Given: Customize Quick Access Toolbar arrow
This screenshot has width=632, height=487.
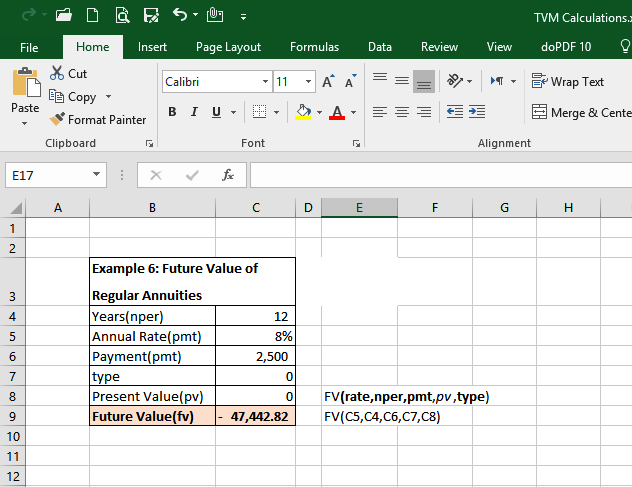Looking at the screenshot, I should [243, 17].
